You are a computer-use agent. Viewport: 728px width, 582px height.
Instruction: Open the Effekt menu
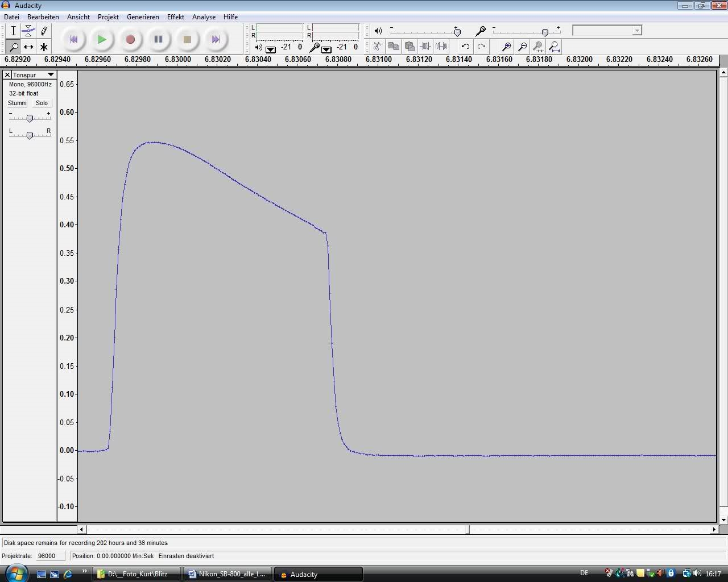pyautogui.click(x=175, y=17)
